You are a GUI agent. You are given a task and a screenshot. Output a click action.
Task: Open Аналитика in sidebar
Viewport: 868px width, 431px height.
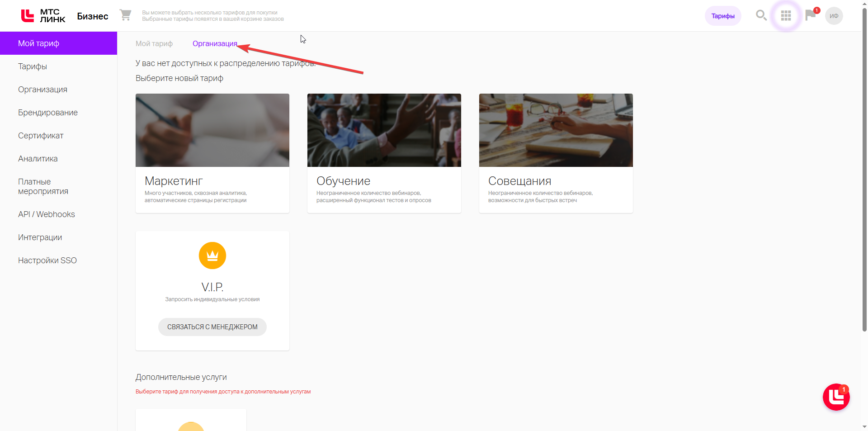tap(59, 159)
